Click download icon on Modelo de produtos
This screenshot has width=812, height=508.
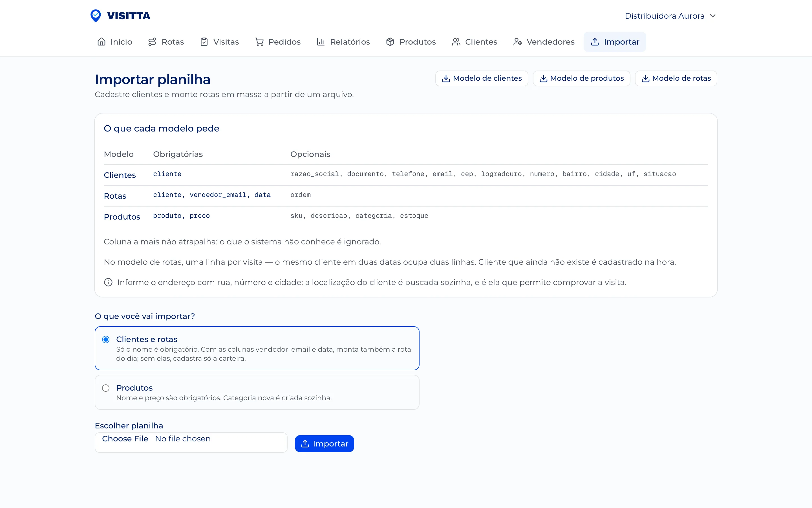coord(543,78)
